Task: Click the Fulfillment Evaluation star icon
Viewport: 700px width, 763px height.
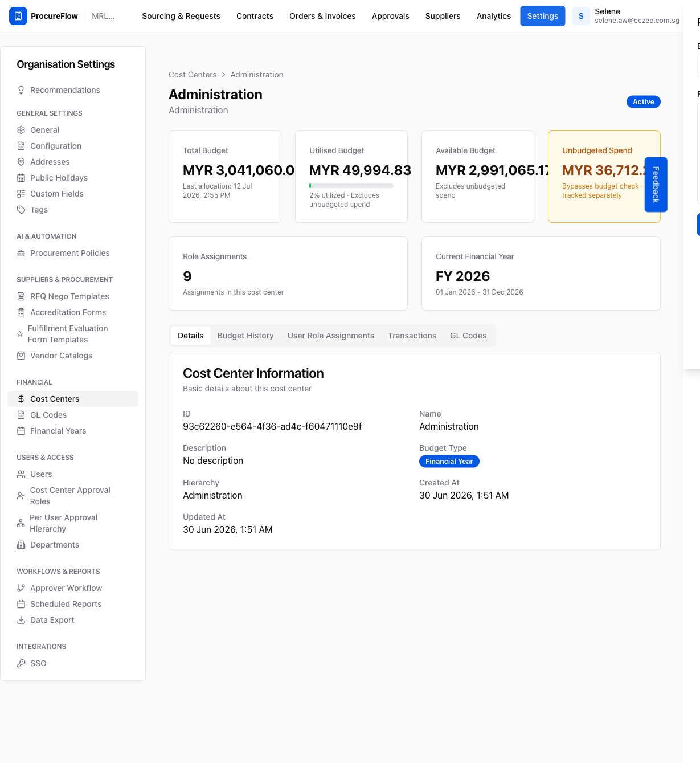Action: (20, 334)
